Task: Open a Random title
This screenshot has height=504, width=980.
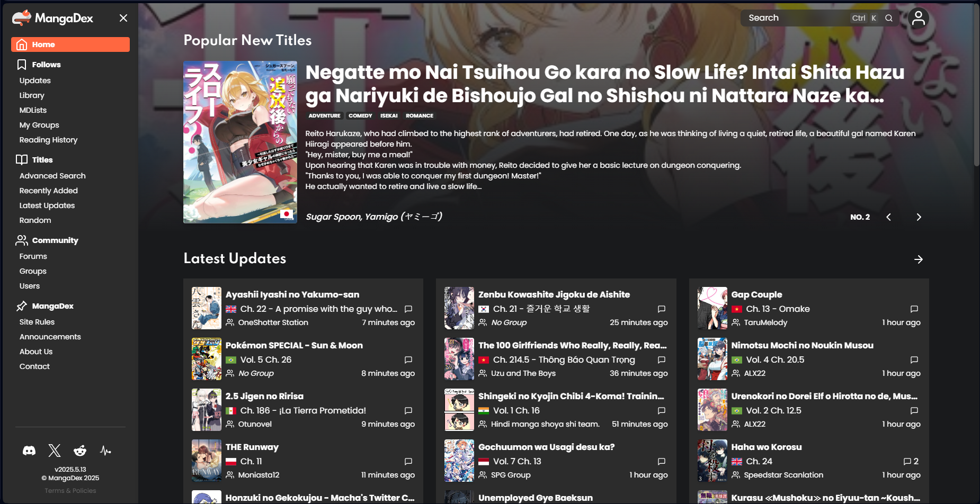Action: tap(35, 220)
